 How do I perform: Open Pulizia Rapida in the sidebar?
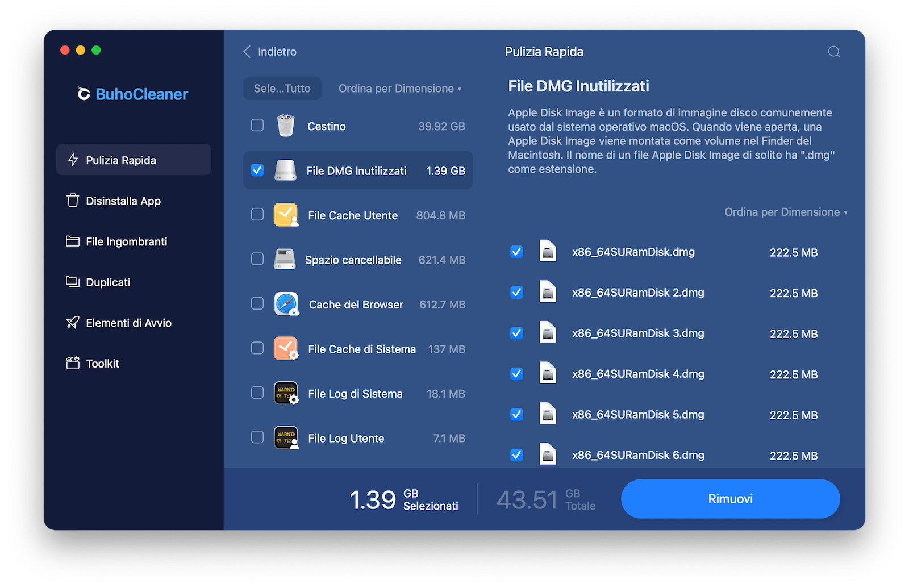coord(134,160)
